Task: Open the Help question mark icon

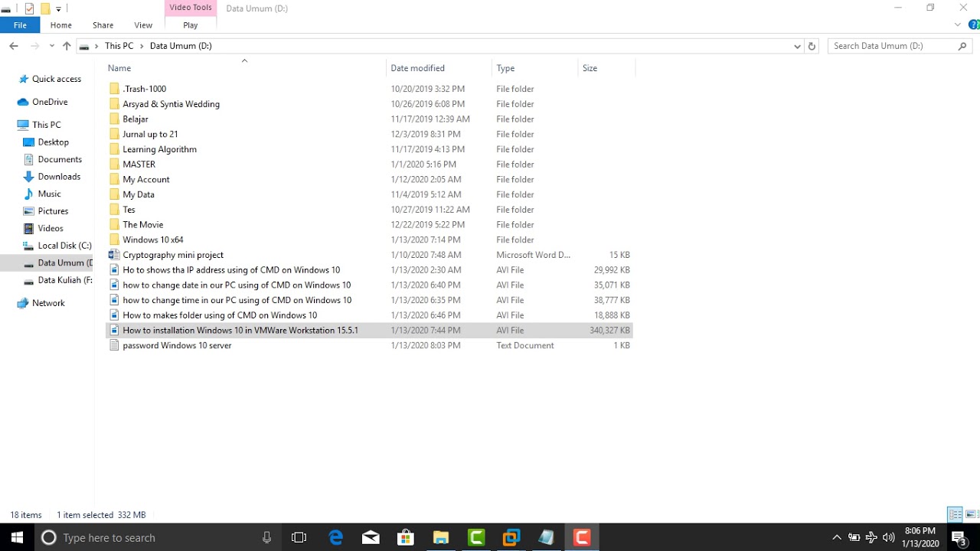Action: 972,24
